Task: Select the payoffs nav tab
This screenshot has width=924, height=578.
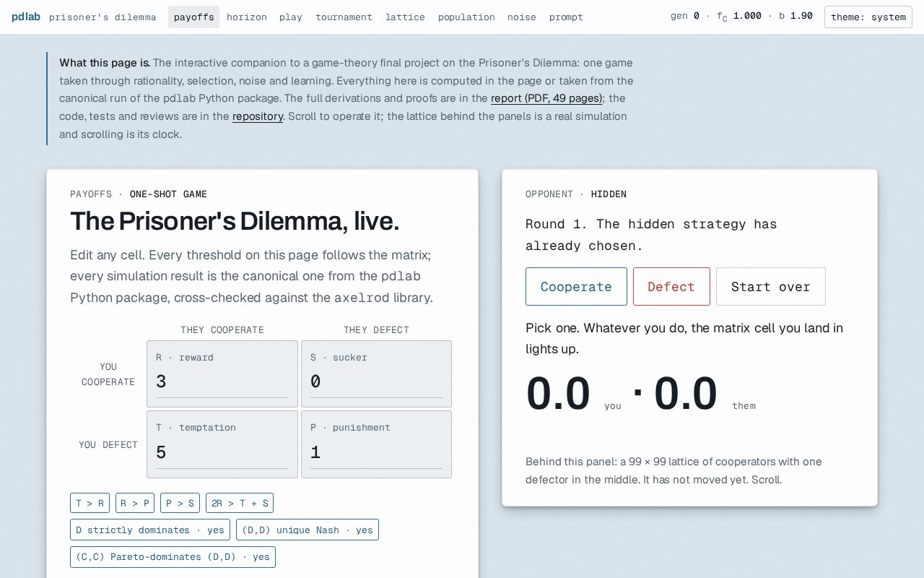Action: pyautogui.click(x=194, y=17)
